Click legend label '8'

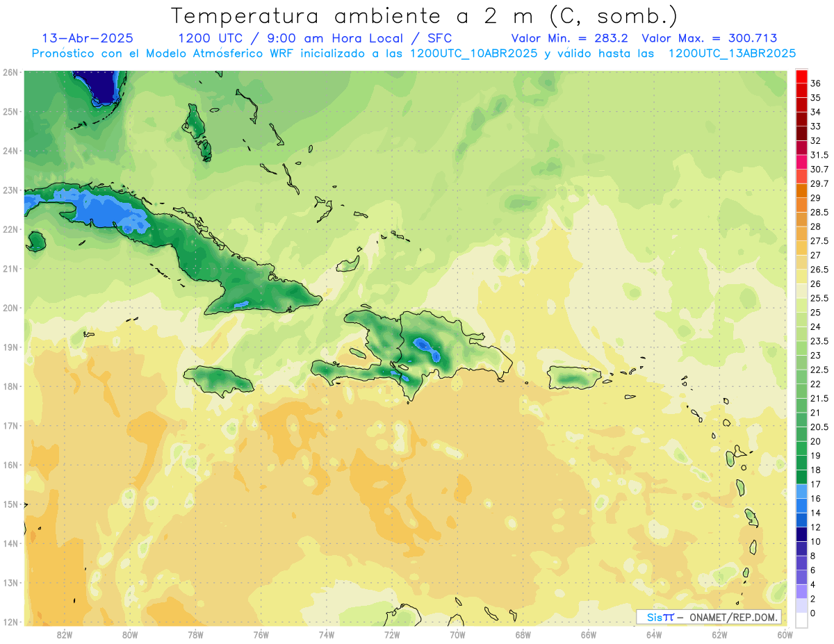814,556
